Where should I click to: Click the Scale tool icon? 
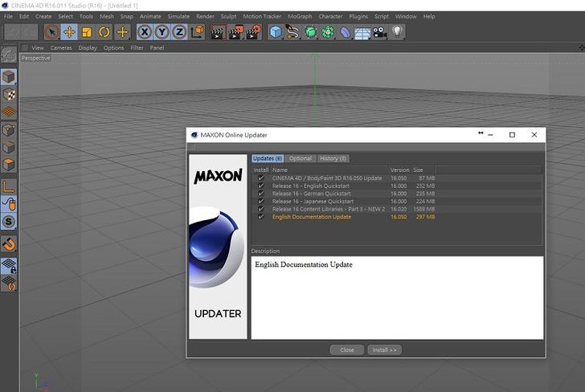(x=87, y=32)
